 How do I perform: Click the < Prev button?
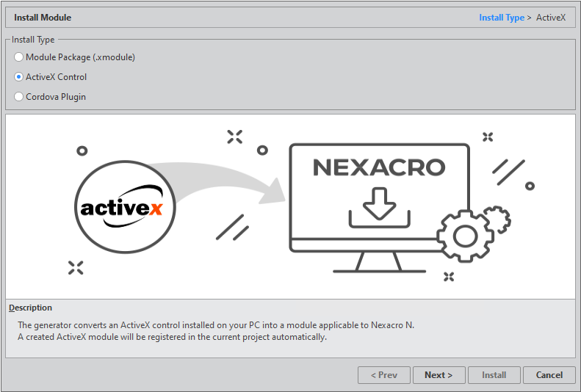383,375
